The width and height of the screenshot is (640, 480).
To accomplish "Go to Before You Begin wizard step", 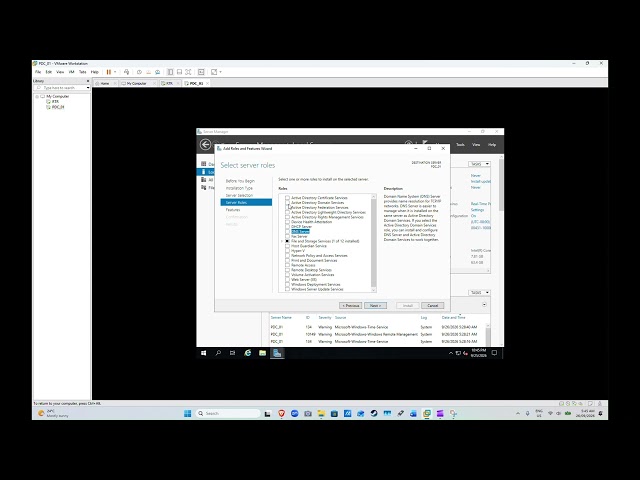I will 240,181.
